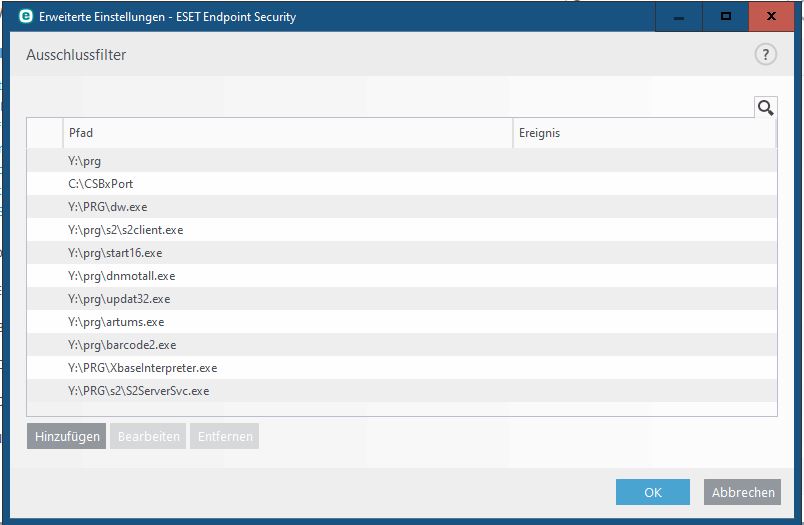Select the Y:\PRG\dw.exe row
Viewport: 804px width, 525px height.
[401, 207]
